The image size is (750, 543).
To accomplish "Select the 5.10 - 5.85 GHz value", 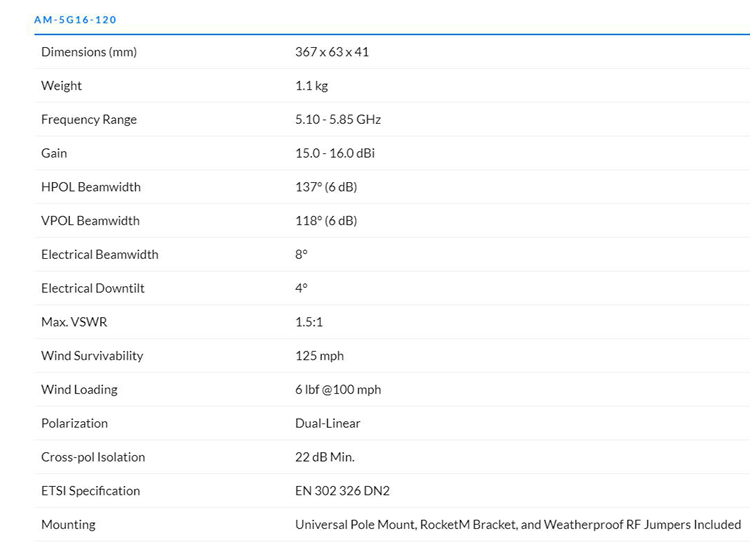I will pyautogui.click(x=338, y=120).
